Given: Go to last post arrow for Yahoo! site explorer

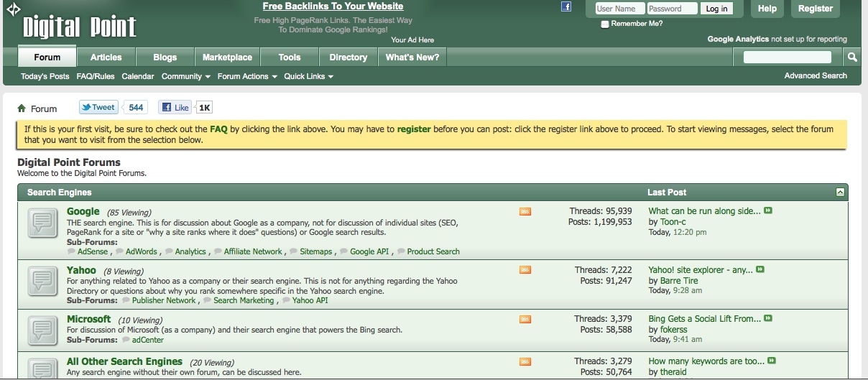Looking at the screenshot, I should 760,269.
